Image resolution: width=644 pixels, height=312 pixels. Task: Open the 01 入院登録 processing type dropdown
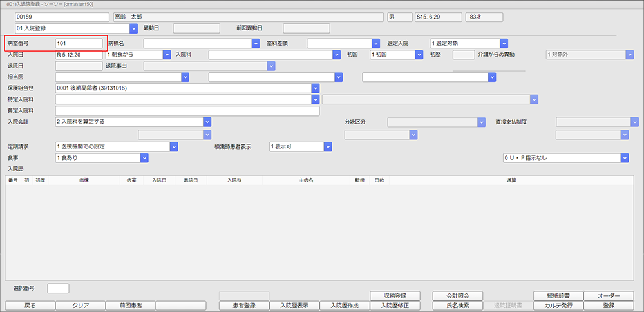tap(133, 28)
